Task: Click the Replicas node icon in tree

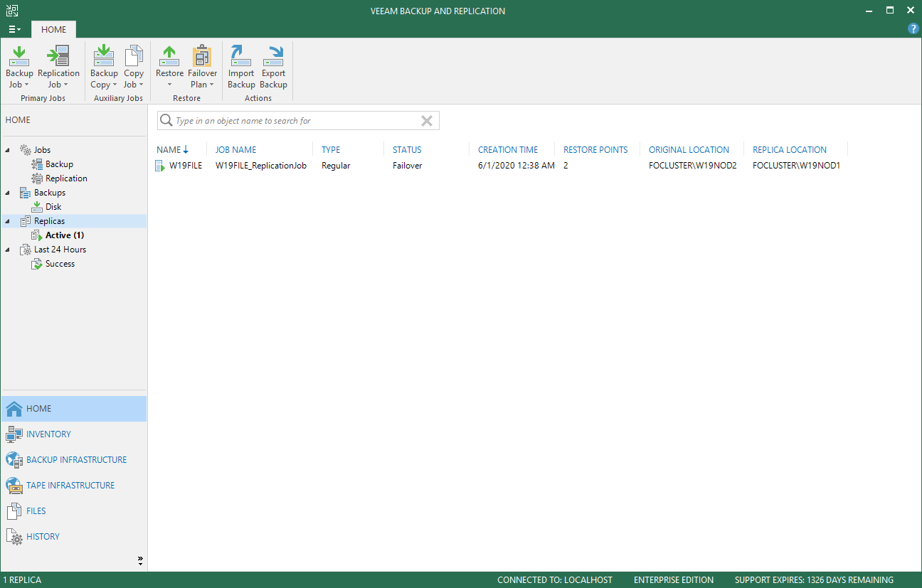Action: (26, 221)
